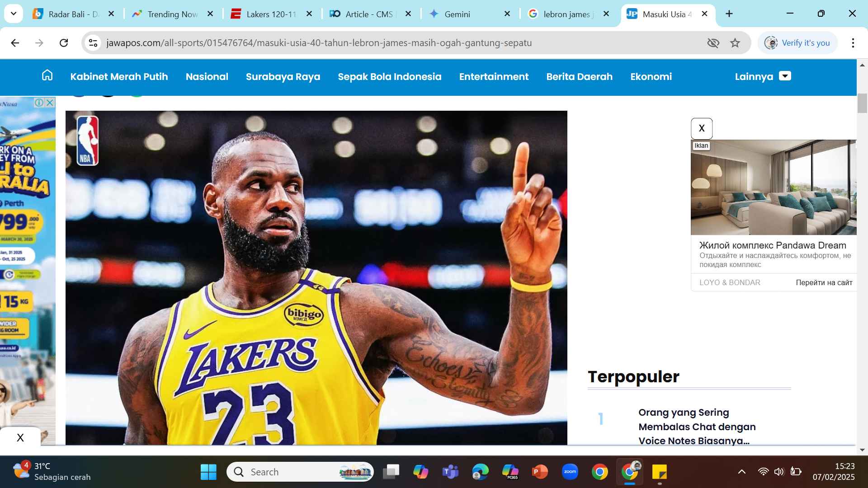
Task: Click the LOYO & BONDAR advertiser label
Action: [730, 283]
